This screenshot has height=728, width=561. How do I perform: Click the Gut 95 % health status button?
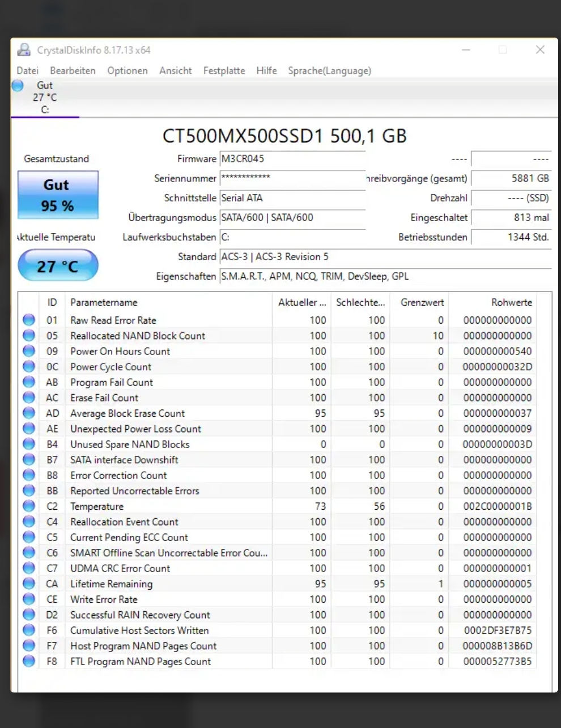58,195
